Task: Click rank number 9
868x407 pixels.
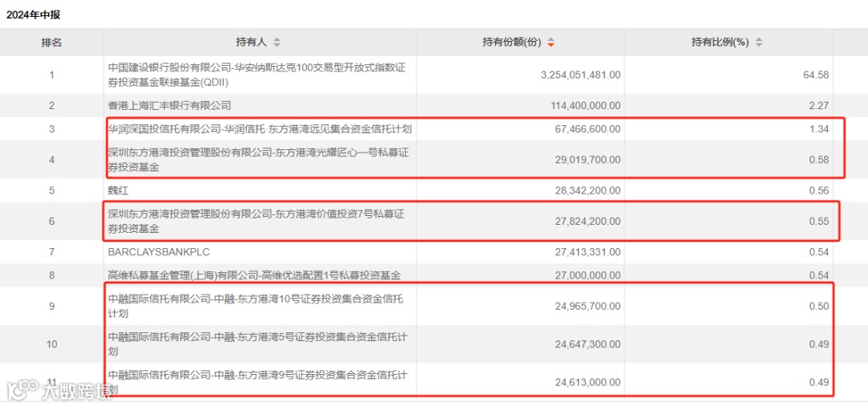Action: [x=51, y=306]
